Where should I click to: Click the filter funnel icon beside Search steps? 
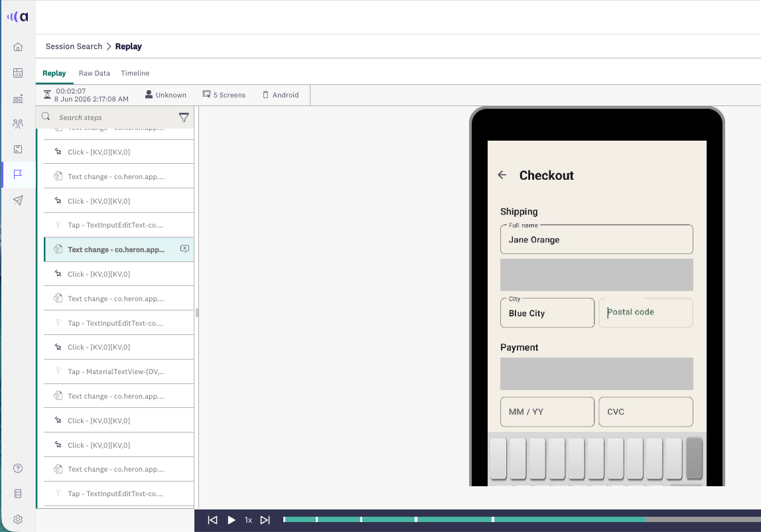click(x=184, y=117)
